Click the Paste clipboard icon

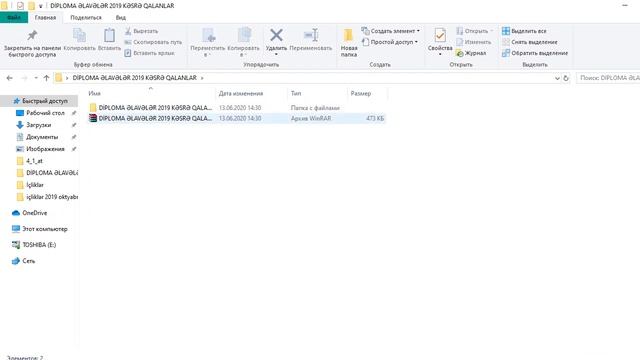[x=109, y=36]
